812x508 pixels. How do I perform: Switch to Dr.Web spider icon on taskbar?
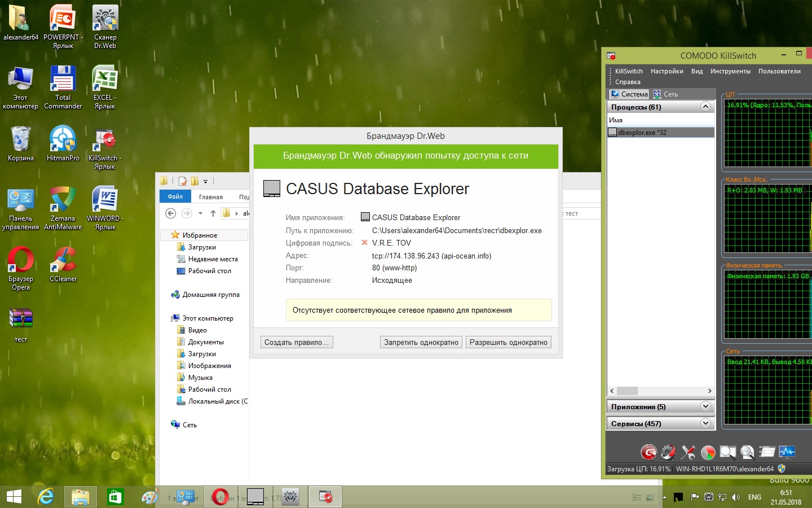(x=290, y=497)
